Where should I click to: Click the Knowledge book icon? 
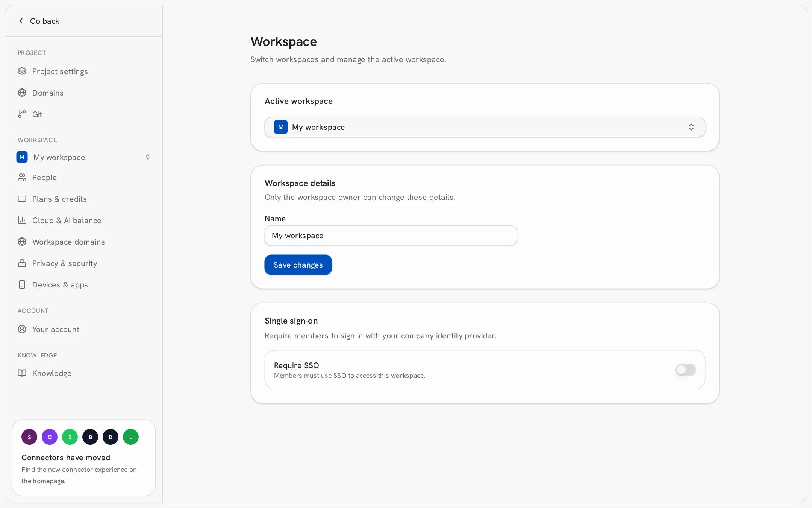22,373
